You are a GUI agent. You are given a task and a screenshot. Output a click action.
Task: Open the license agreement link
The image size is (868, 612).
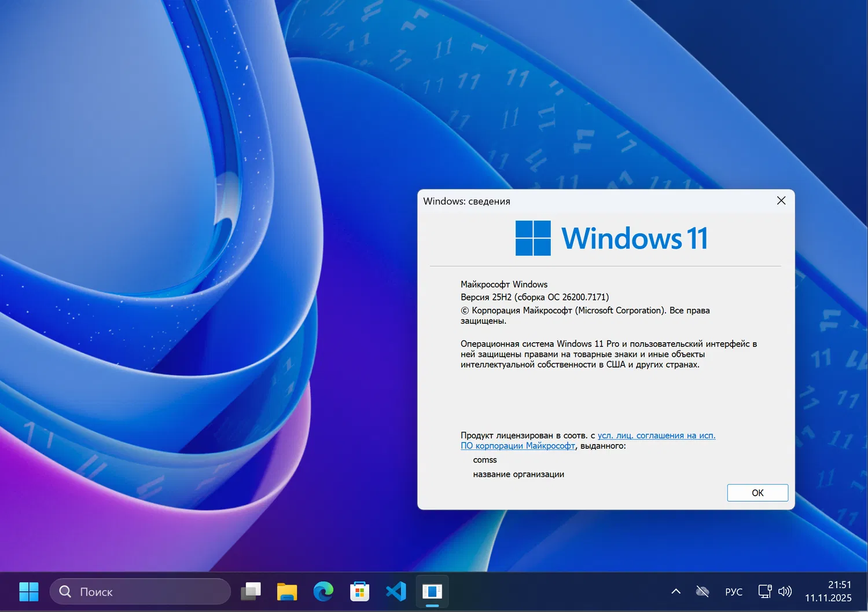[x=656, y=435]
